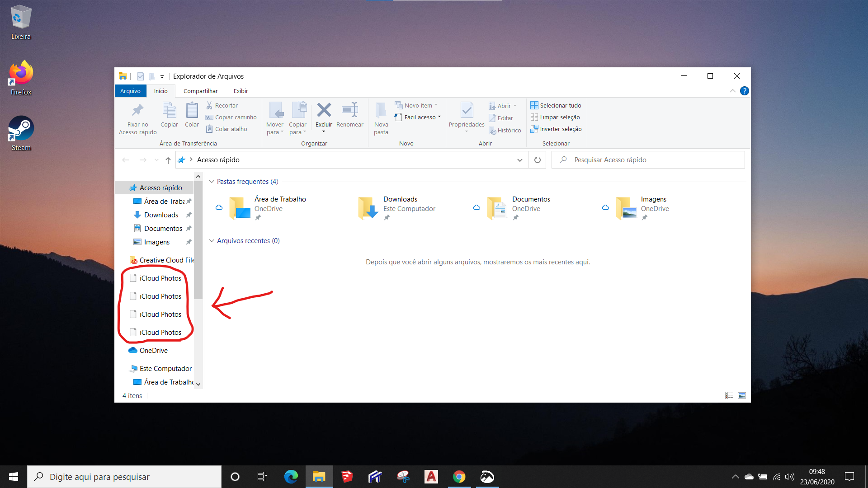Open Google Chrome from the taskbar
This screenshot has height=488, width=868.
pyautogui.click(x=459, y=477)
